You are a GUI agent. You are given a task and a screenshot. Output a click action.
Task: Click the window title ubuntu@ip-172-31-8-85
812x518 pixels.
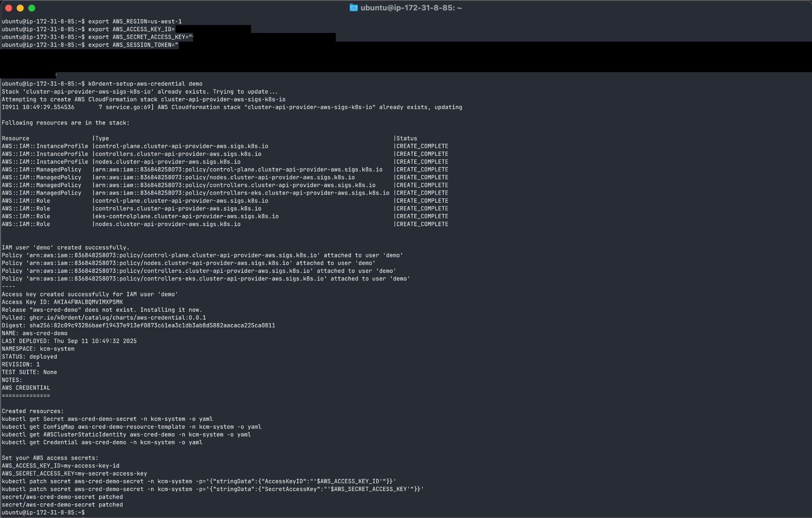point(411,8)
